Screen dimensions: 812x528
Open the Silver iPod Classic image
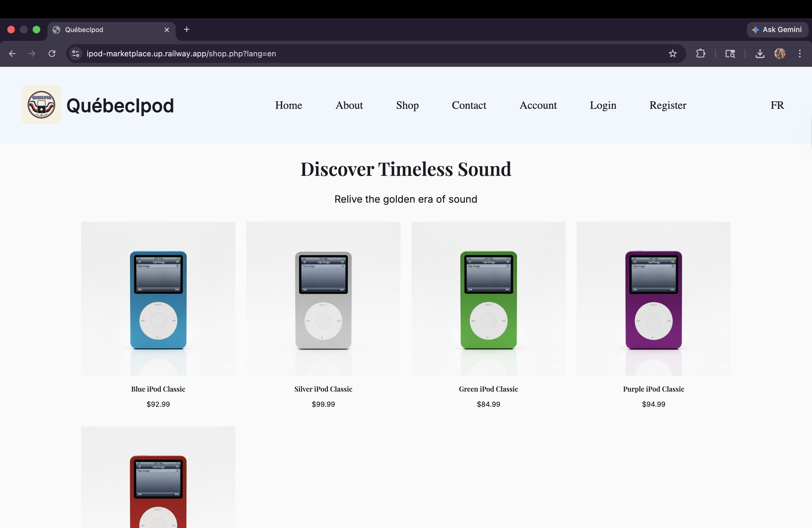pyautogui.click(x=323, y=299)
